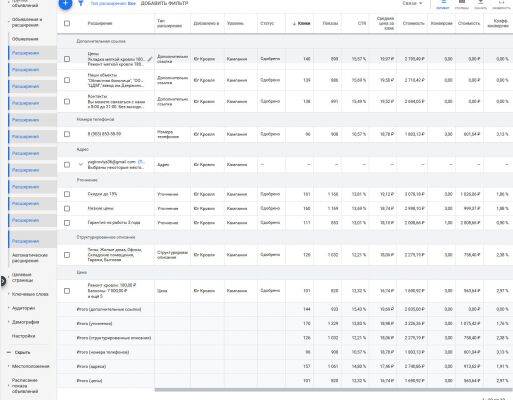Screen dimensions: 513x400
Task: Click the download icon in the table toolbar
Action: click(x=481, y=3)
